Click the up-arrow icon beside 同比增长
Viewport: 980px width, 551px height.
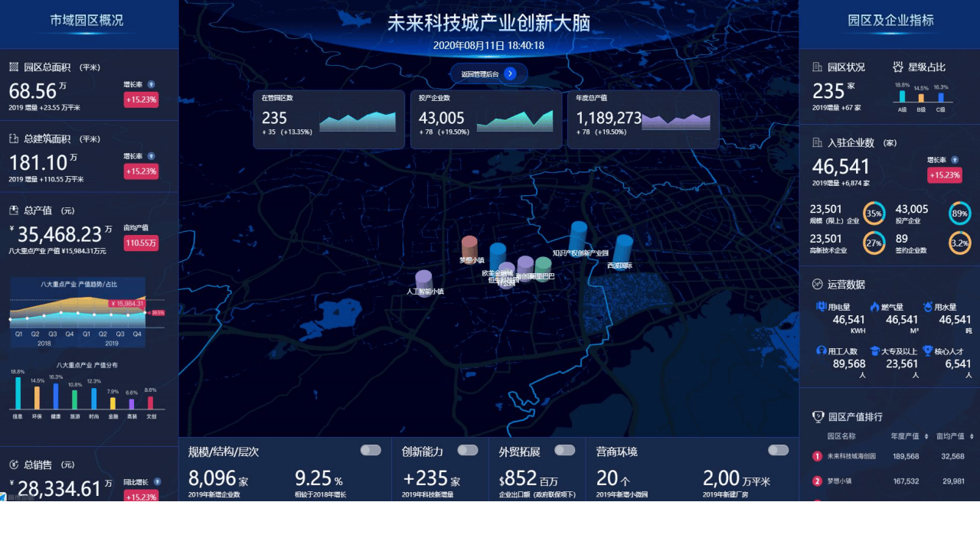click(x=158, y=482)
